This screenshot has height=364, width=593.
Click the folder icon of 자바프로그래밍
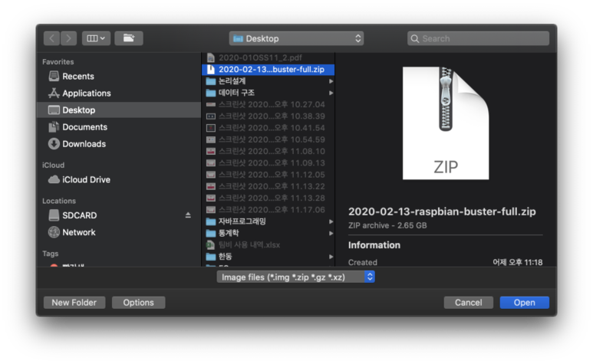[x=211, y=221]
